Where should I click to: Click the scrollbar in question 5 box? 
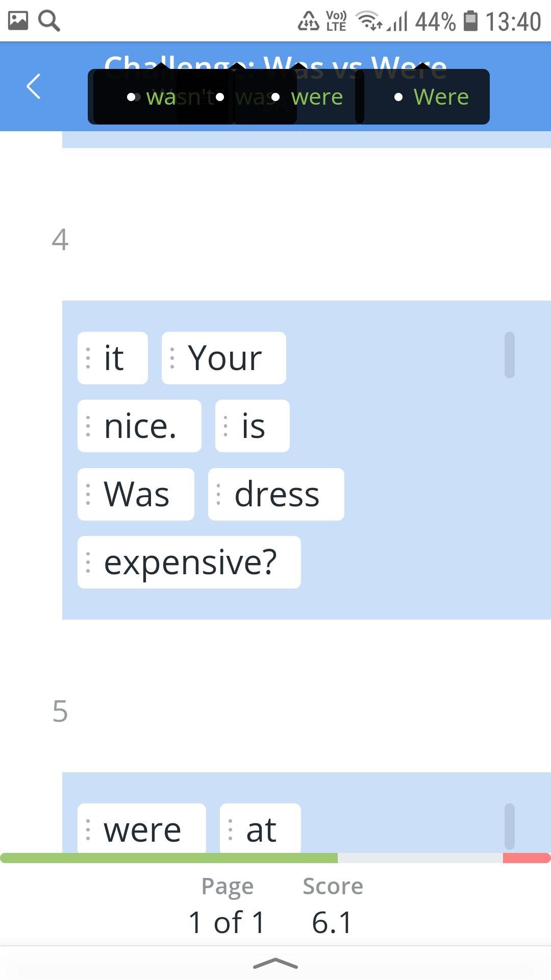pos(509,826)
